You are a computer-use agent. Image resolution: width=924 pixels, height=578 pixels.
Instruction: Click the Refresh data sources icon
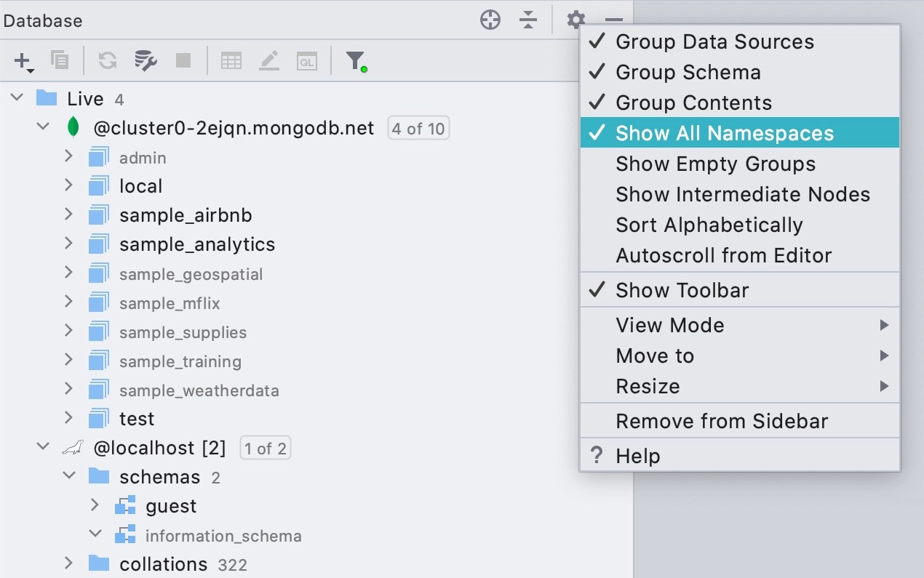107,61
